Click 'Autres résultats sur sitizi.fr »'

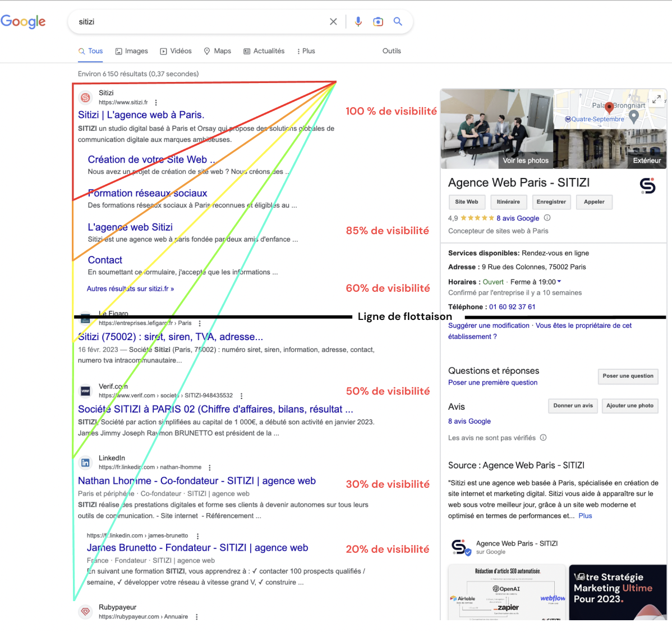click(x=130, y=289)
